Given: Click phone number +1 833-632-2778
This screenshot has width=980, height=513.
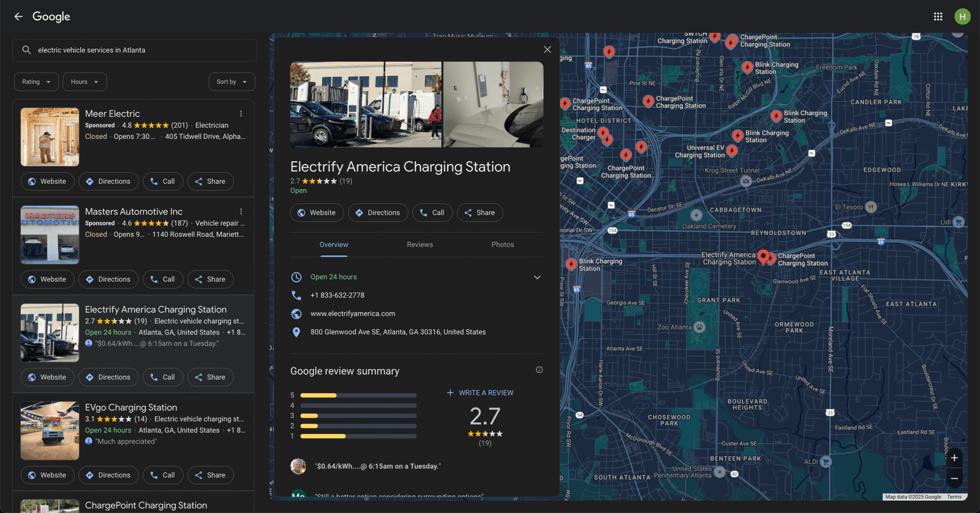Looking at the screenshot, I should tap(337, 296).
